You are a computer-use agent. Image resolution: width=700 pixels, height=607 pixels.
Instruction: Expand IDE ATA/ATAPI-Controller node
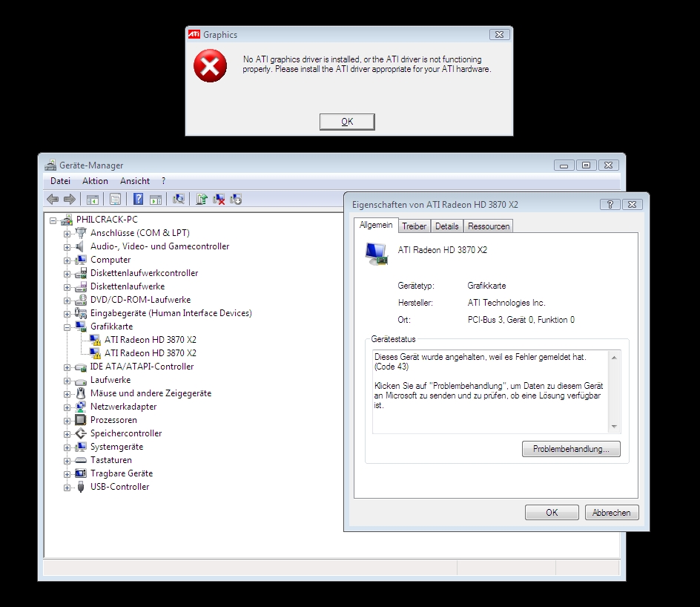coord(67,367)
